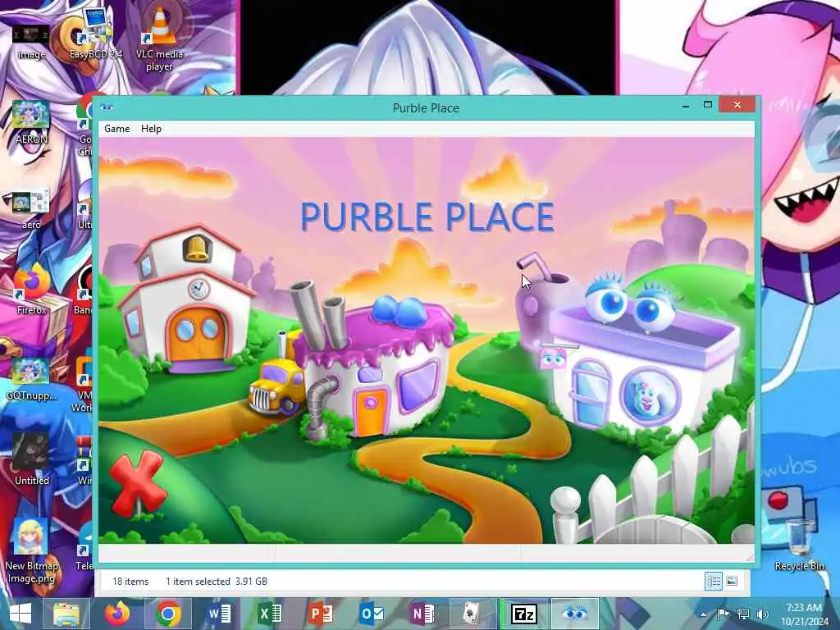Open the GQTnupp desktop image file
Viewport: 840px width, 630px height.
(31, 378)
